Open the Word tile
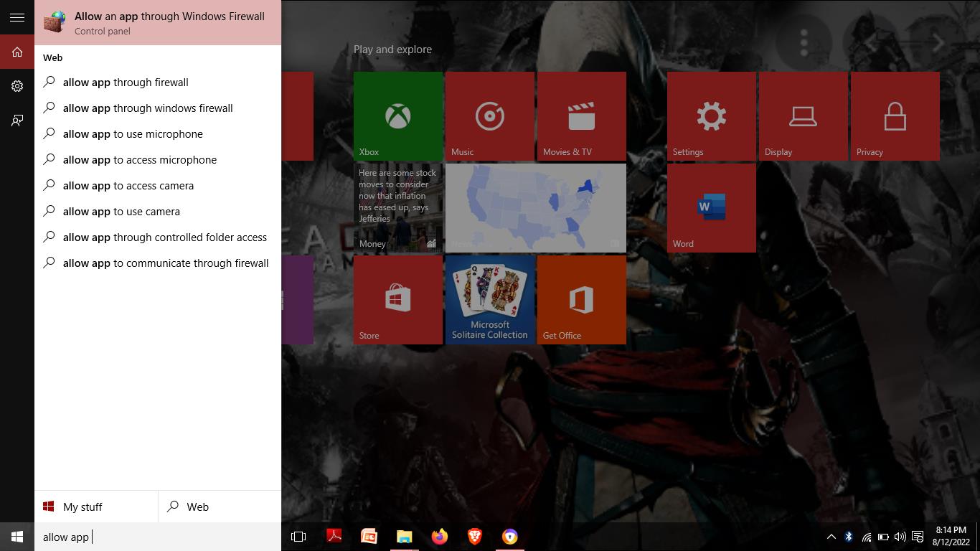 712,208
